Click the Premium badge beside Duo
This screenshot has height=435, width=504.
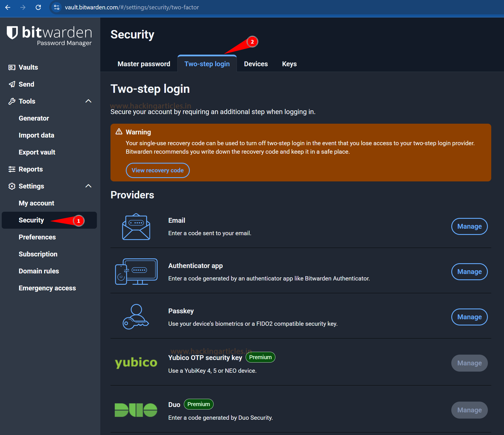point(199,404)
